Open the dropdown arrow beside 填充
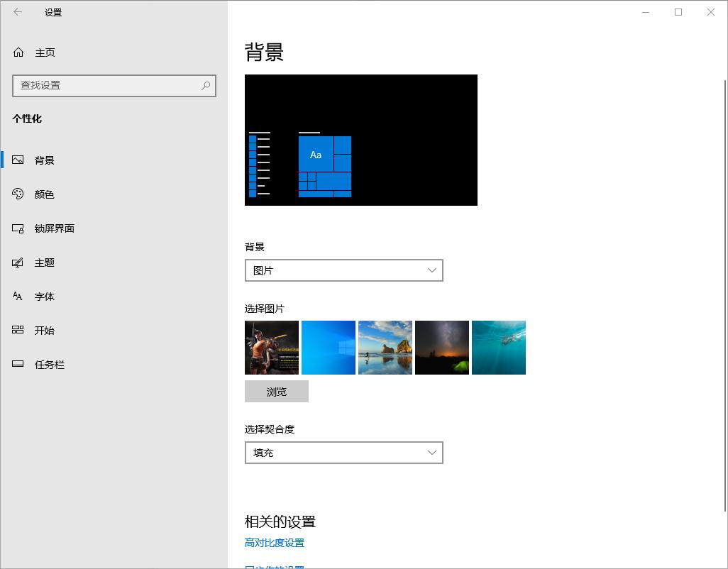The image size is (728, 569). pos(432,452)
